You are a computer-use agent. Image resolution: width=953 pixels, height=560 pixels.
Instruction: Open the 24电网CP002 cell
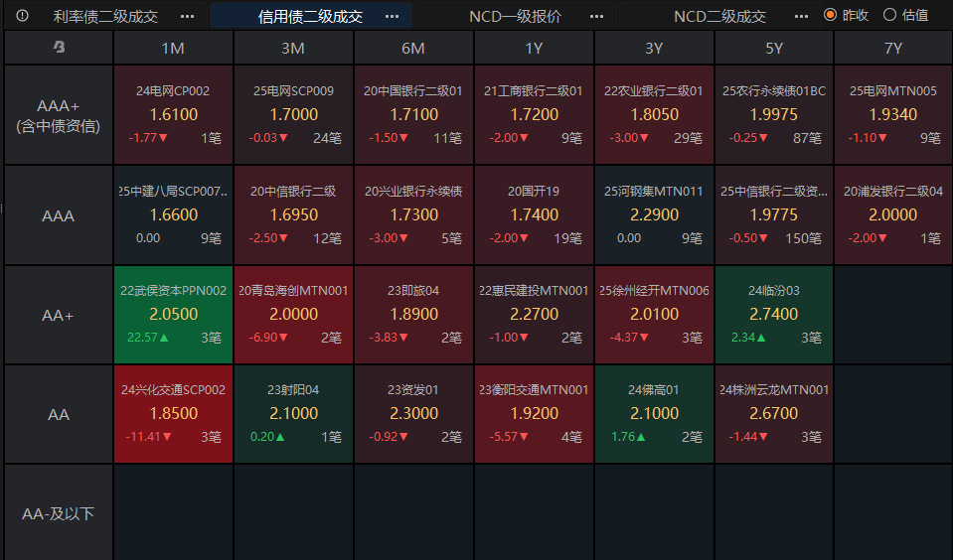(x=173, y=115)
